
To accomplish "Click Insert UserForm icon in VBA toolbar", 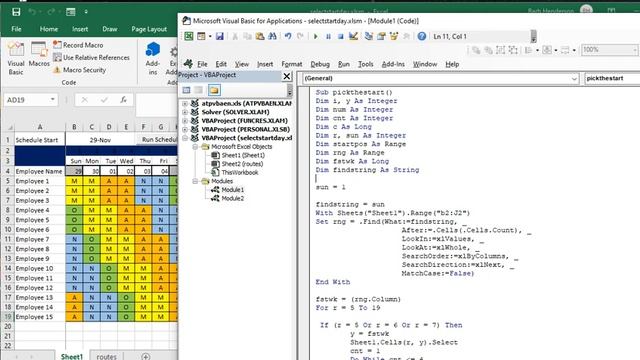I will [201, 36].
